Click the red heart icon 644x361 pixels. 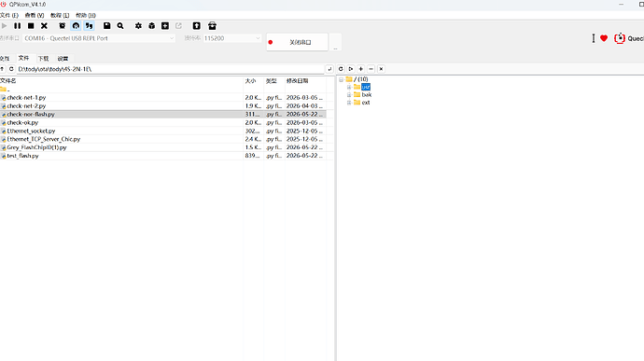tap(604, 38)
